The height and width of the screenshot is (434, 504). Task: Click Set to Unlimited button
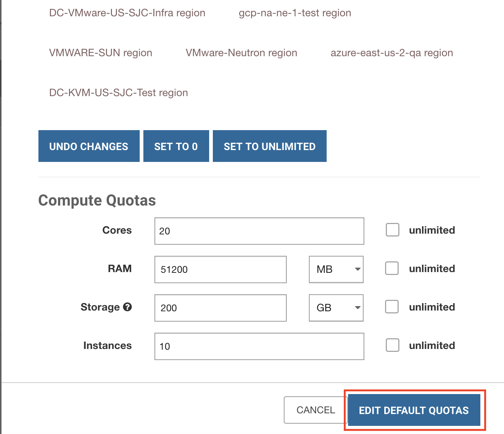[x=269, y=146]
